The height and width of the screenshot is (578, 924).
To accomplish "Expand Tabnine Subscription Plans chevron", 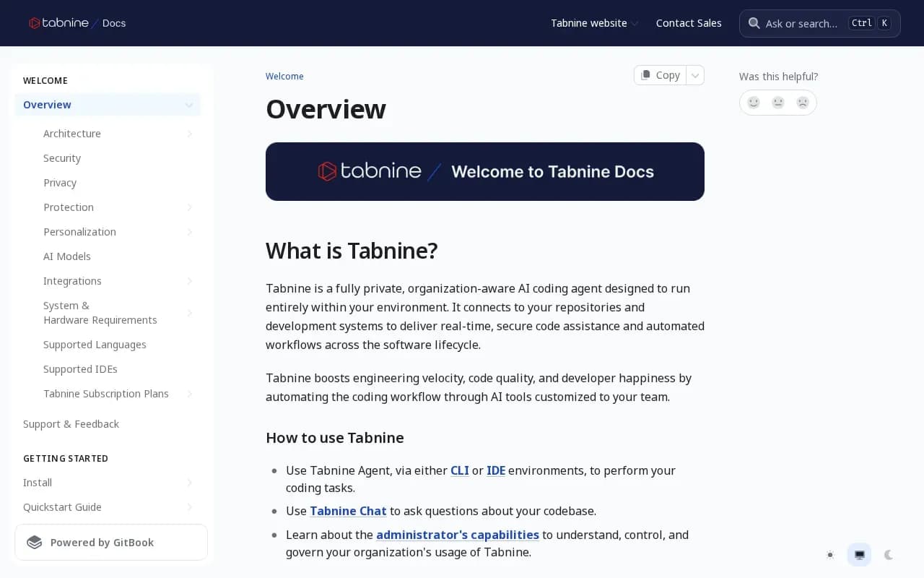I will [x=190, y=394].
